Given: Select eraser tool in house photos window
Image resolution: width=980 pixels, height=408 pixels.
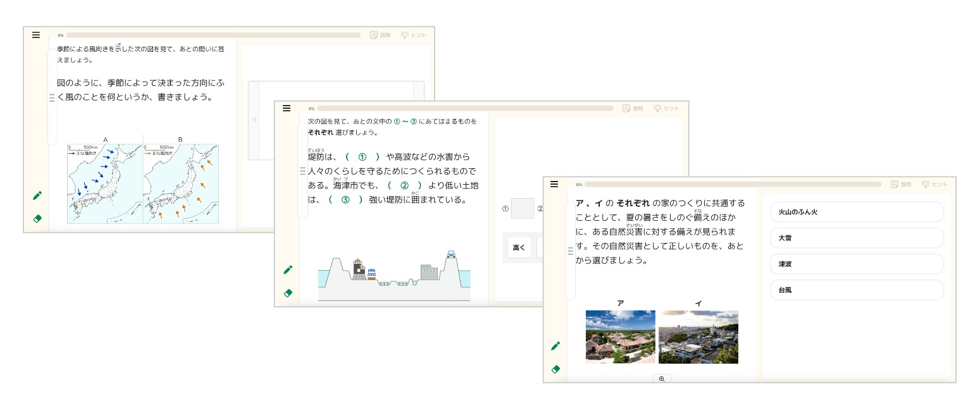Looking at the screenshot, I should (x=555, y=369).
